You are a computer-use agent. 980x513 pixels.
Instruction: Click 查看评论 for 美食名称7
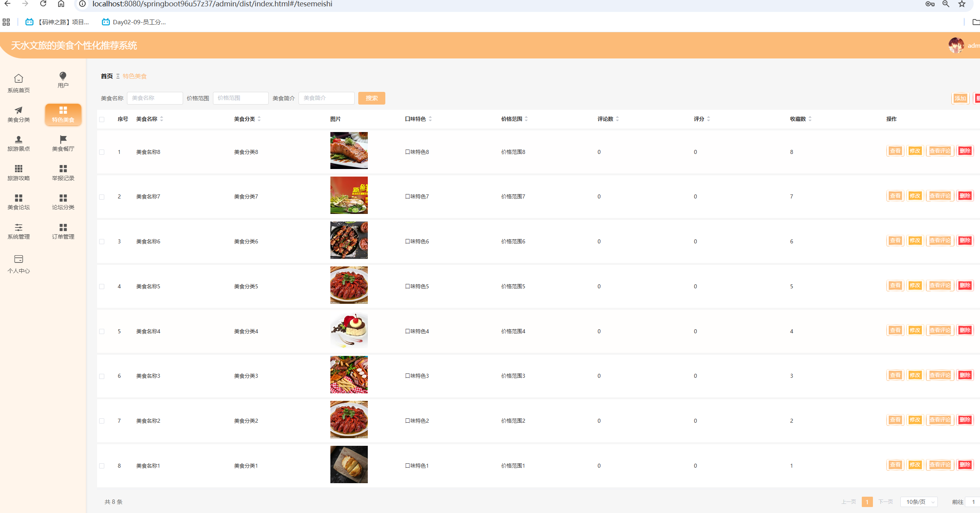[x=939, y=196]
